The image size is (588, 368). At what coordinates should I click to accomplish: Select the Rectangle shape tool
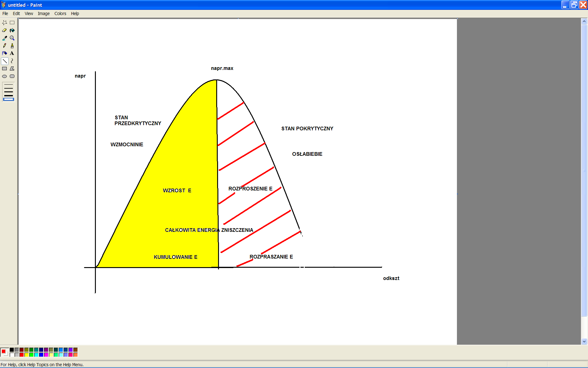[5, 69]
